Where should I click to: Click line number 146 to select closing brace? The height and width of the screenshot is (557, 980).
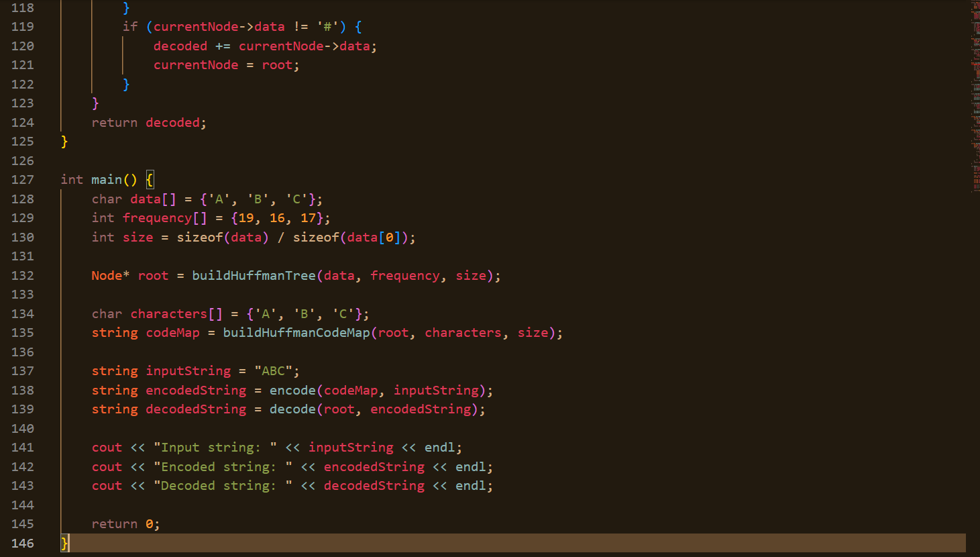click(22, 543)
